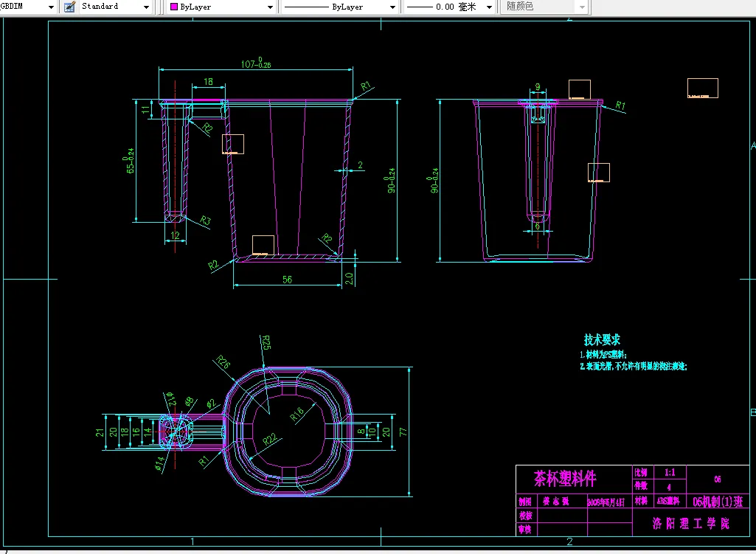This screenshot has width=756, height=554.
Task: Select the 21 dimension at the far left
Action: 100,432
